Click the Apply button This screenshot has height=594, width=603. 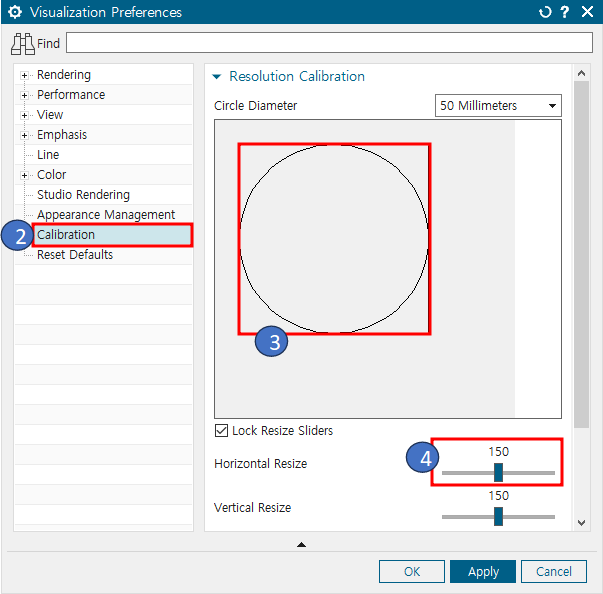pyautogui.click(x=483, y=572)
